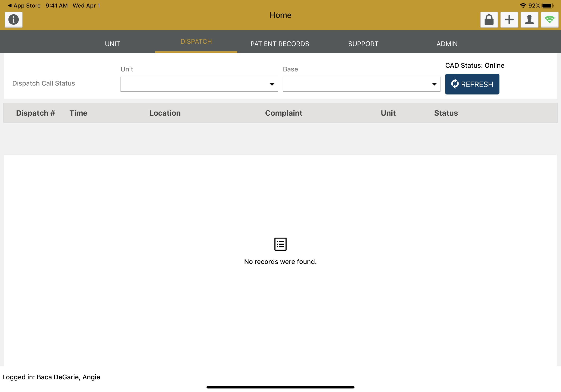
Task: Expand the Unit dropdown arrow
Action: coord(272,84)
